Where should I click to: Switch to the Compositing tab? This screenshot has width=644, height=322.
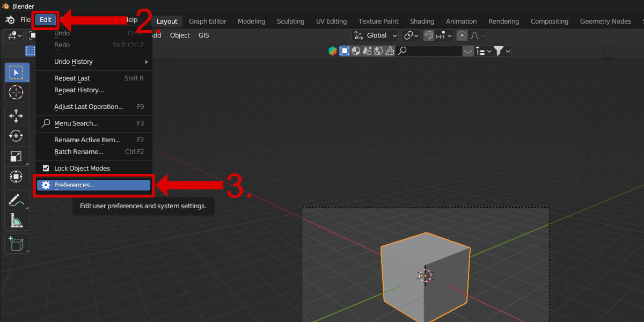550,21
